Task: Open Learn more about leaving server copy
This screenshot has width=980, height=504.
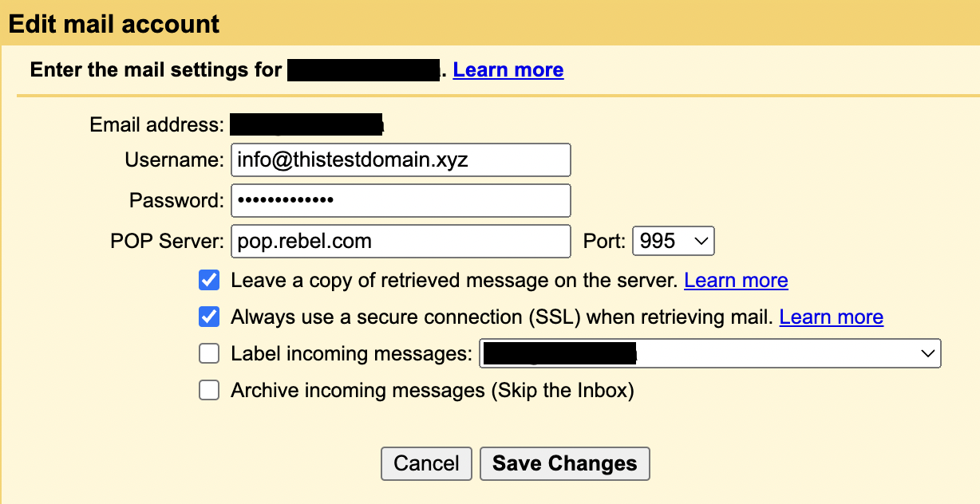Action: coord(736,280)
